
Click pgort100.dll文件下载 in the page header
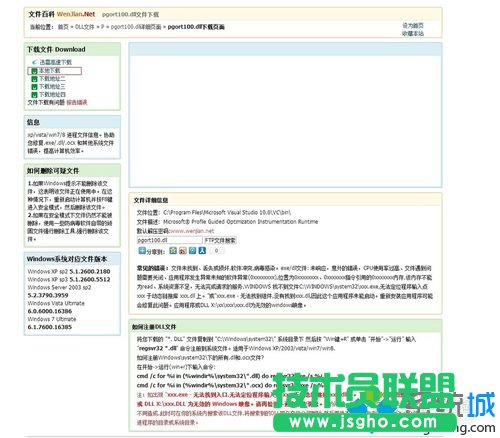(x=130, y=15)
